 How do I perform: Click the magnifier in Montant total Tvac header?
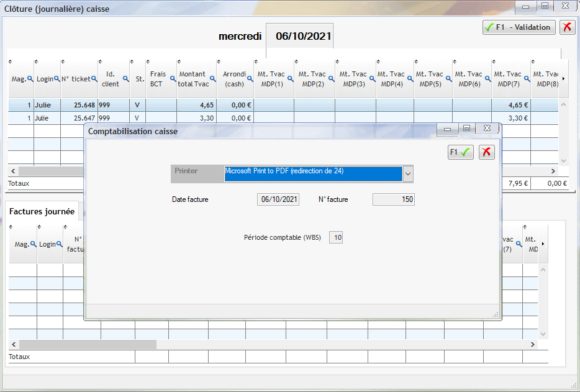(x=212, y=79)
